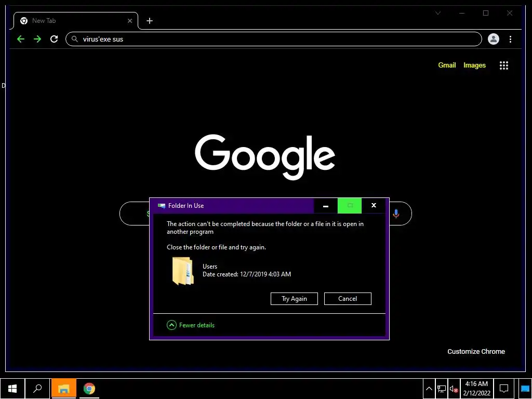Image resolution: width=532 pixels, height=399 pixels.
Task: Open the Images link
Action: point(474,65)
